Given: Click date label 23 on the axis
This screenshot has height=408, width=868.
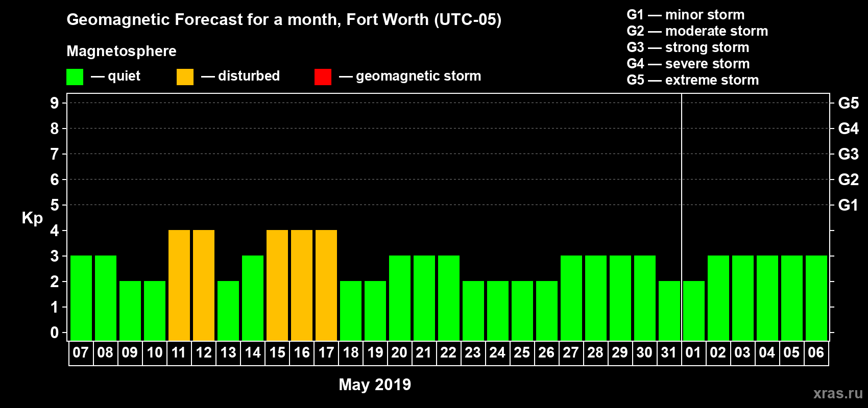Looking at the screenshot, I should point(473,353).
